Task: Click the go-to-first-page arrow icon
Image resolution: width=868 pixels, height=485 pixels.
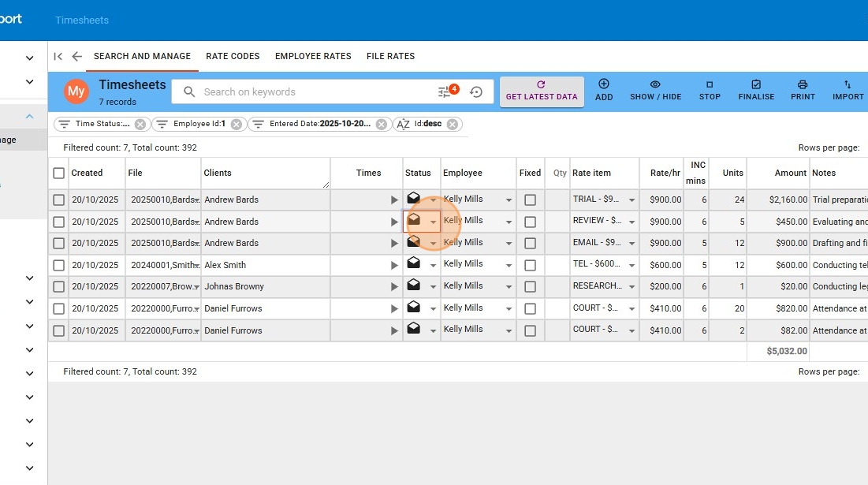Action: (x=58, y=56)
